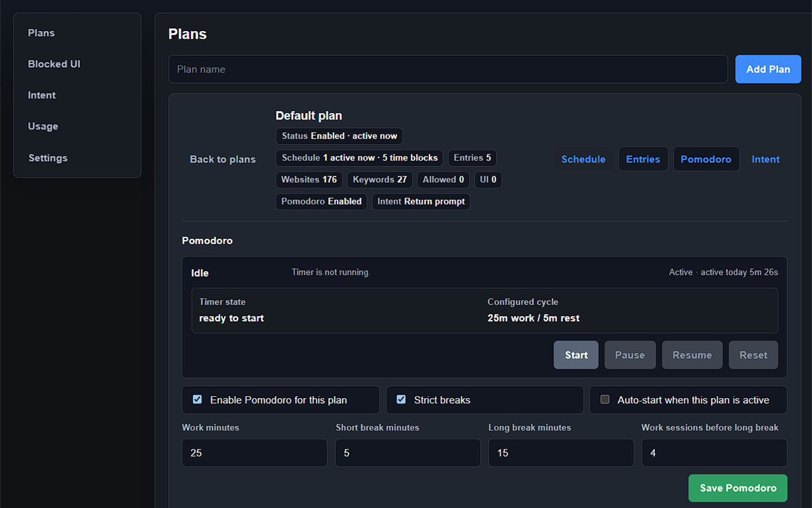This screenshot has width=812, height=508.
Task: Open the Plans sidebar section
Action: [x=41, y=33]
